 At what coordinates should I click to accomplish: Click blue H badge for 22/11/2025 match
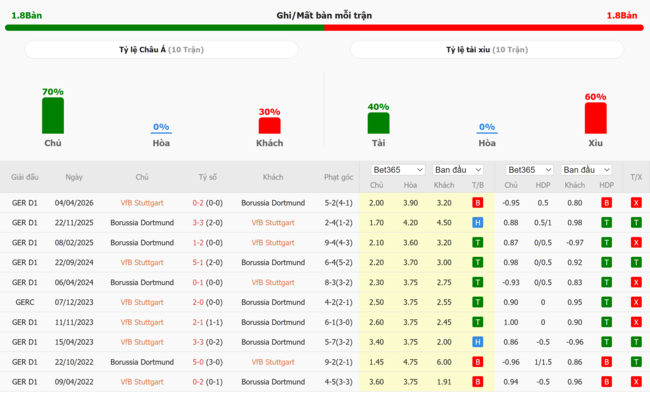point(478,223)
